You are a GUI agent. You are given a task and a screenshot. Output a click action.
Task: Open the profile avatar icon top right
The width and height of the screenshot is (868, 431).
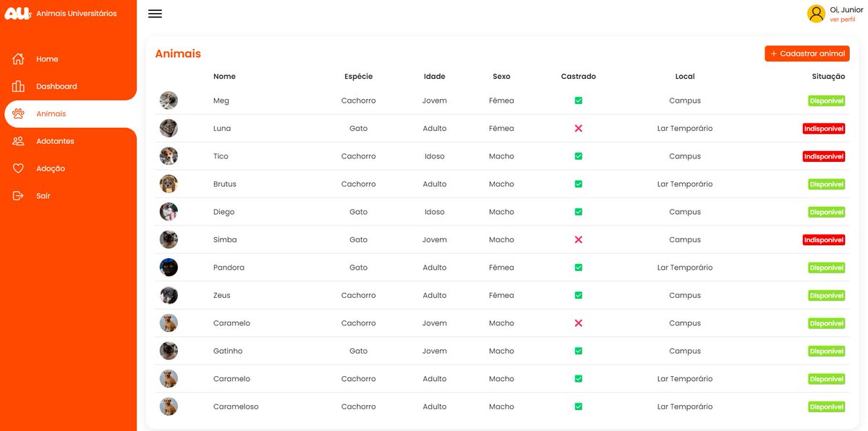coord(816,13)
